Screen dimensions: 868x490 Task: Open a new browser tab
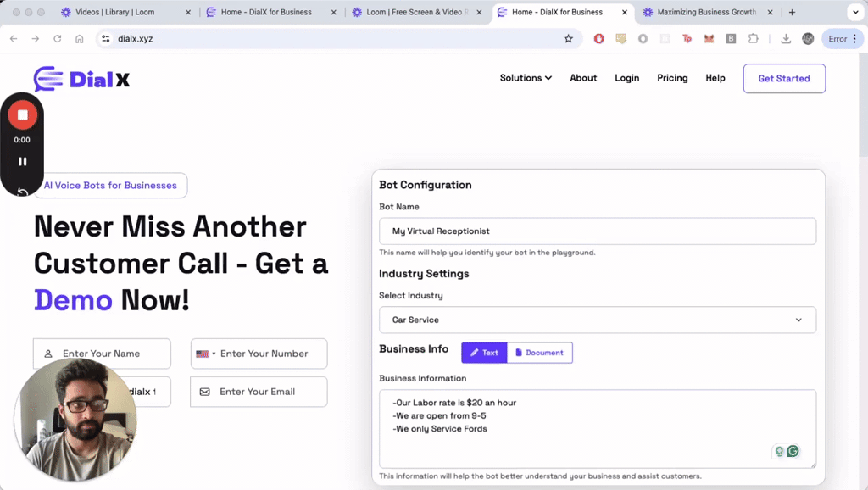[x=793, y=12]
